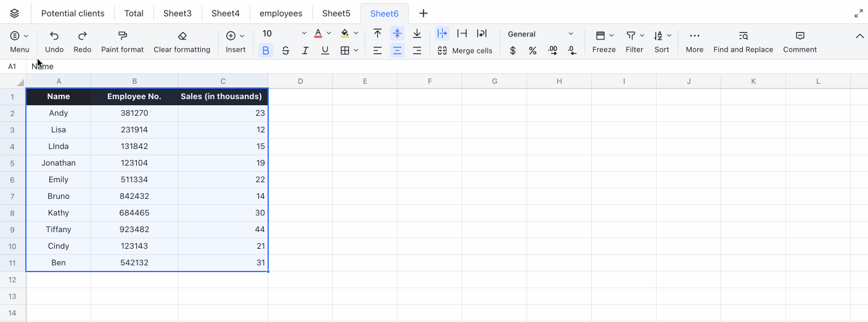Viewport: 868px width, 322px height.
Task: Select the wrap text option
Action: [x=481, y=33]
